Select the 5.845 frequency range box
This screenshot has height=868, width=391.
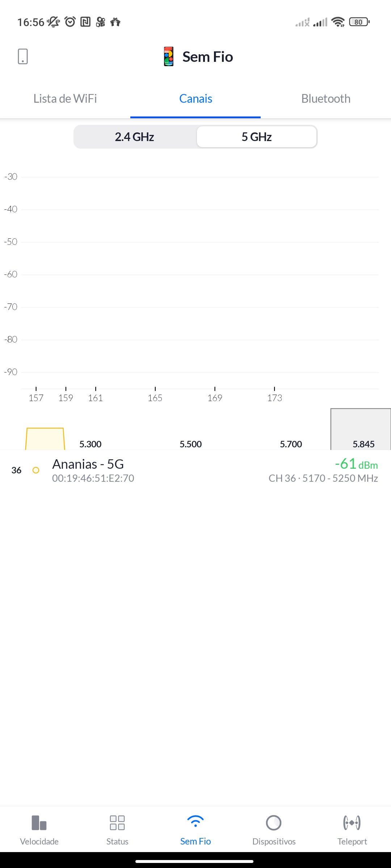pyautogui.click(x=361, y=430)
